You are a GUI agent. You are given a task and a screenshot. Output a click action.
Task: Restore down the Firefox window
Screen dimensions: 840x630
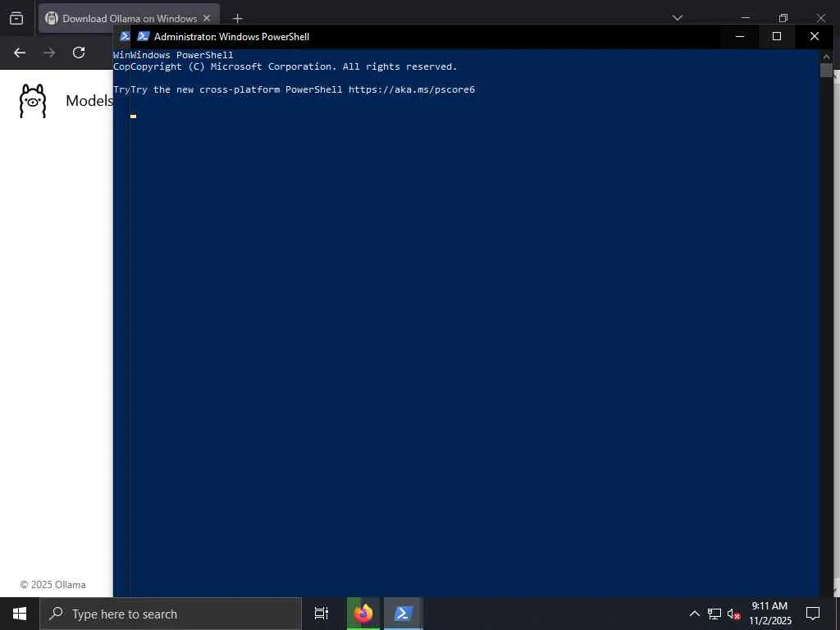(x=783, y=18)
